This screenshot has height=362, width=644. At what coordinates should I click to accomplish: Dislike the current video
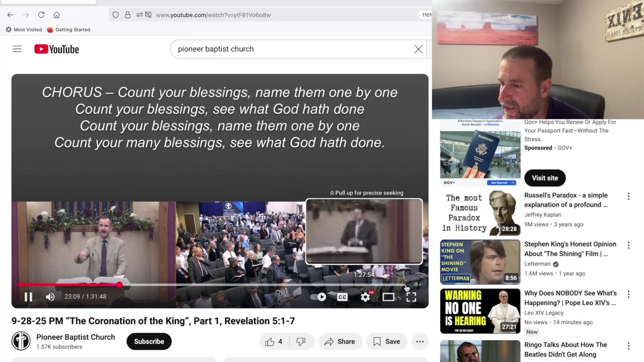[301, 341]
